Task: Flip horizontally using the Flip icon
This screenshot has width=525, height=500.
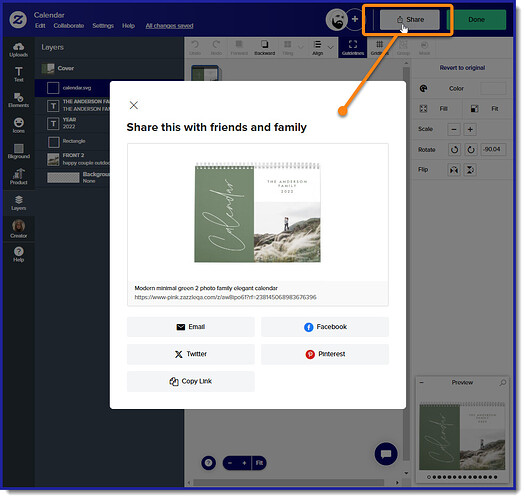Action: 454,170
